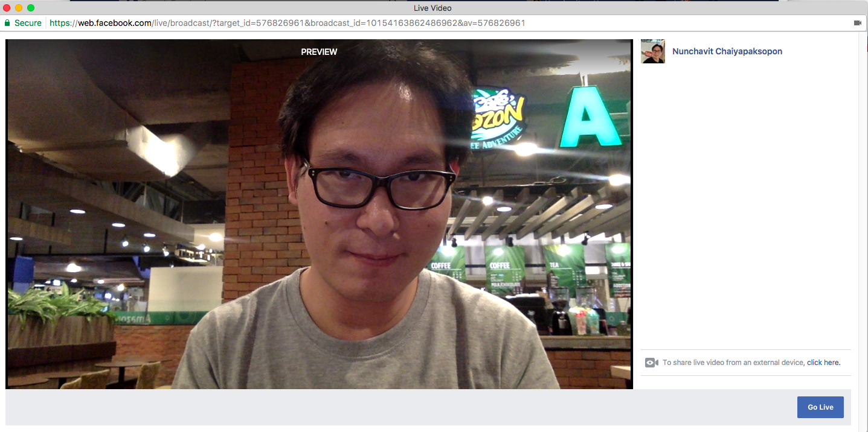The height and width of the screenshot is (432, 868).
Task: Click the external device camera icon
Action: [x=651, y=363]
